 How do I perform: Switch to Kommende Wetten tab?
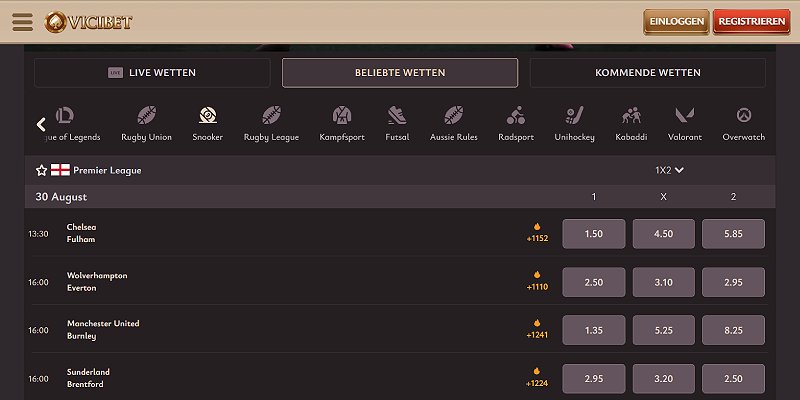click(x=647, y=73)
